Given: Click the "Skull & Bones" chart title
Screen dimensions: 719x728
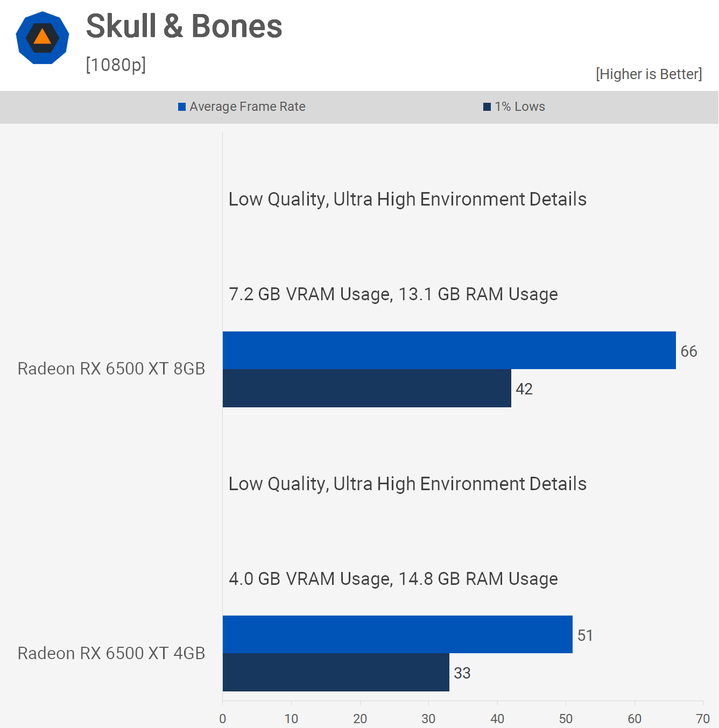Looking at the screenshot, I should tap(184, 26).
